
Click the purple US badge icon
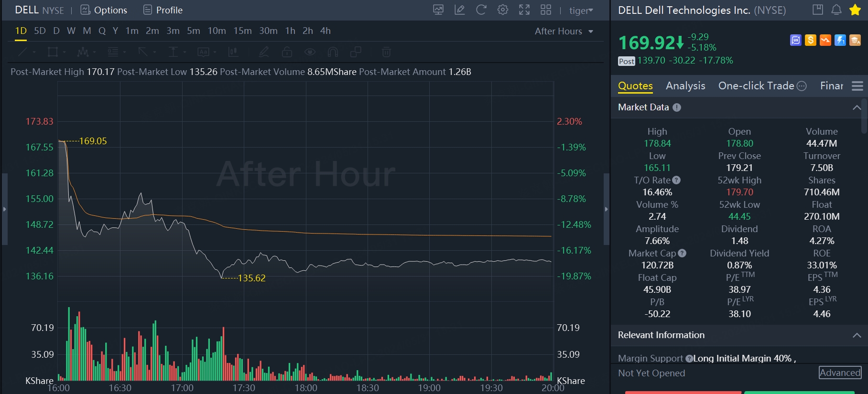[796, 41]
